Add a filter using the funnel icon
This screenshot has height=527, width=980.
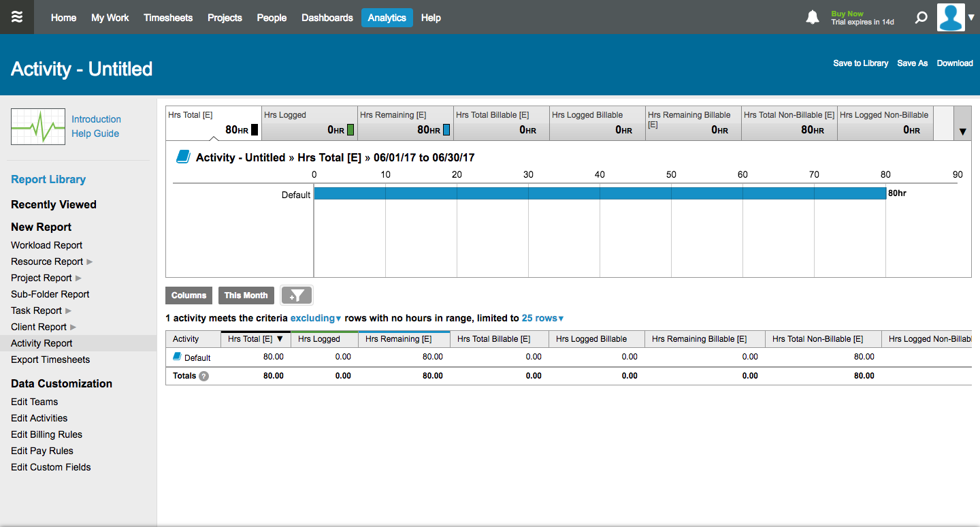296,295
